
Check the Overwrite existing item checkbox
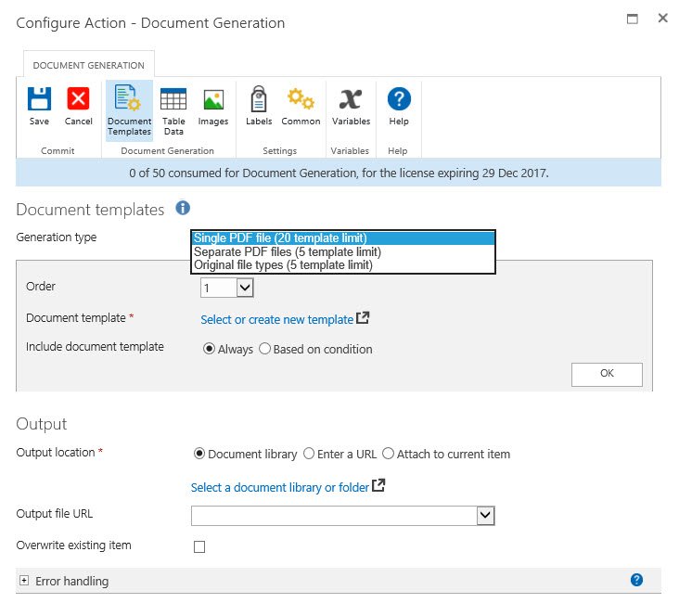pyautogui.click(x=199, y=546)
